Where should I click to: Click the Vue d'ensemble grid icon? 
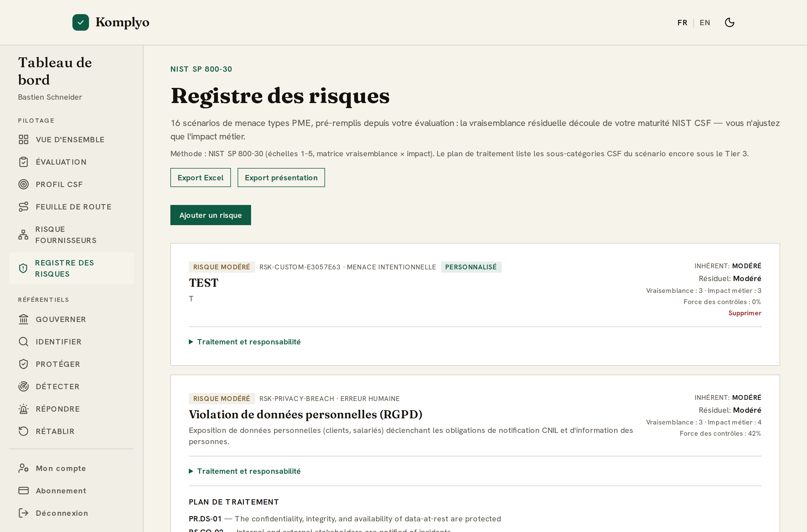click(x=24, y=139)
